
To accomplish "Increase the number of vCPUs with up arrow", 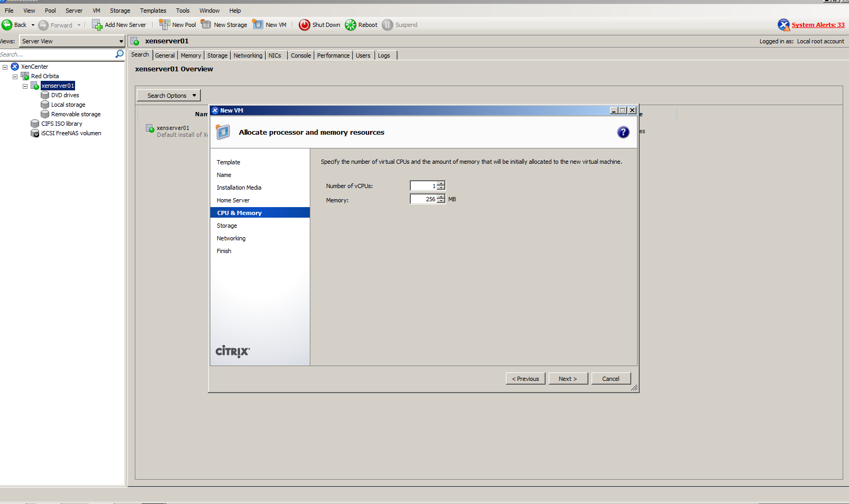I will [441, 183].
